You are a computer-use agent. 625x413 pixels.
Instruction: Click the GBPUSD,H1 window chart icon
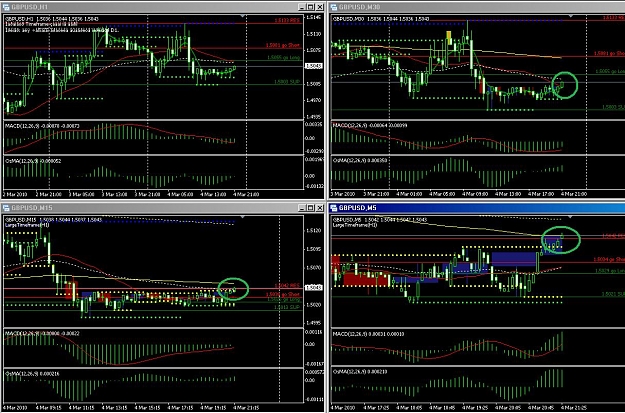click(x=6, y=7)
